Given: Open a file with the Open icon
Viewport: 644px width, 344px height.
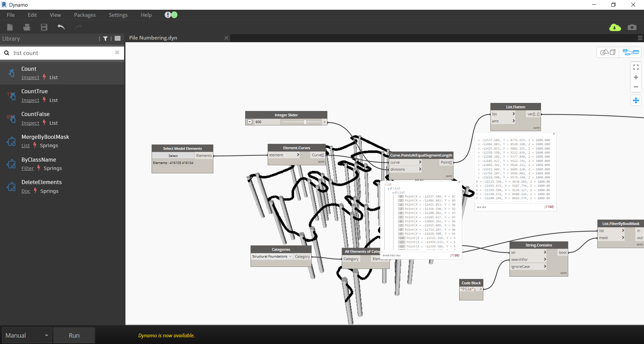Looking at the screenshot, I should pyautogui.click(x=27, y=27).
